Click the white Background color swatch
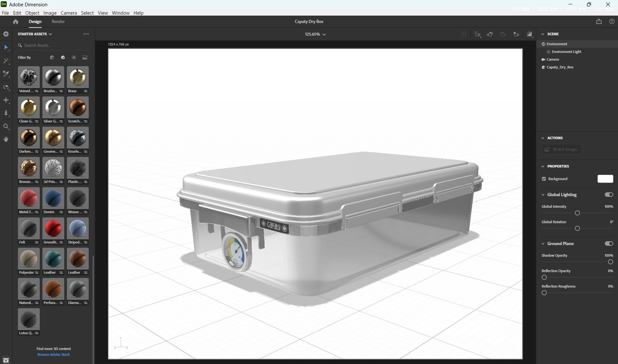This screenshot has width=618, height=364. click(x=605, y=179)
